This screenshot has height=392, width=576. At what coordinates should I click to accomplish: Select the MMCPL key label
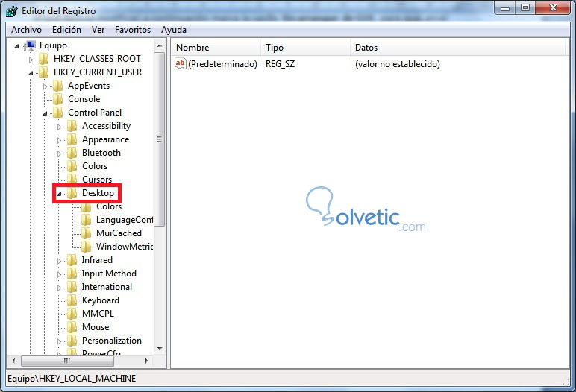click(98, 314)
